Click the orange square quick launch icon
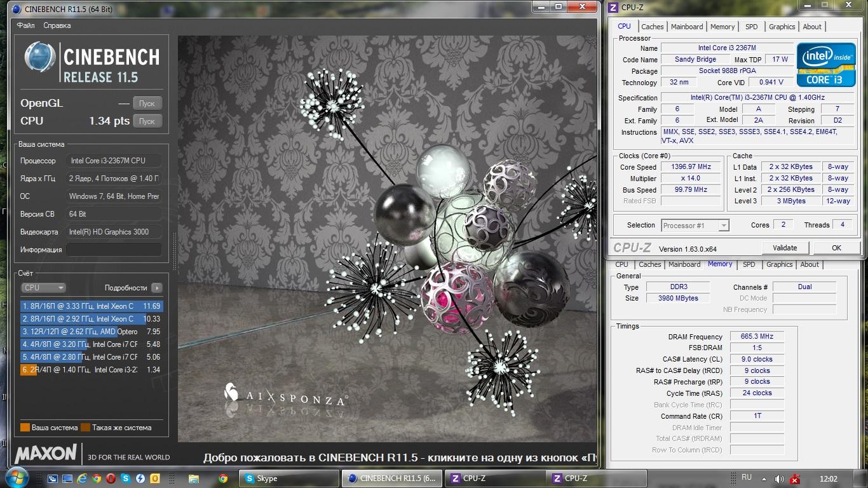The image size is (868, 488). (155, 478)
